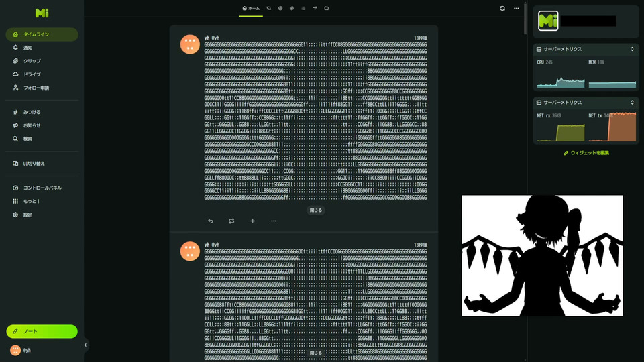Click the timeline vertical scrollbar
The image size is (644, 362).
(x=525, y=19)
